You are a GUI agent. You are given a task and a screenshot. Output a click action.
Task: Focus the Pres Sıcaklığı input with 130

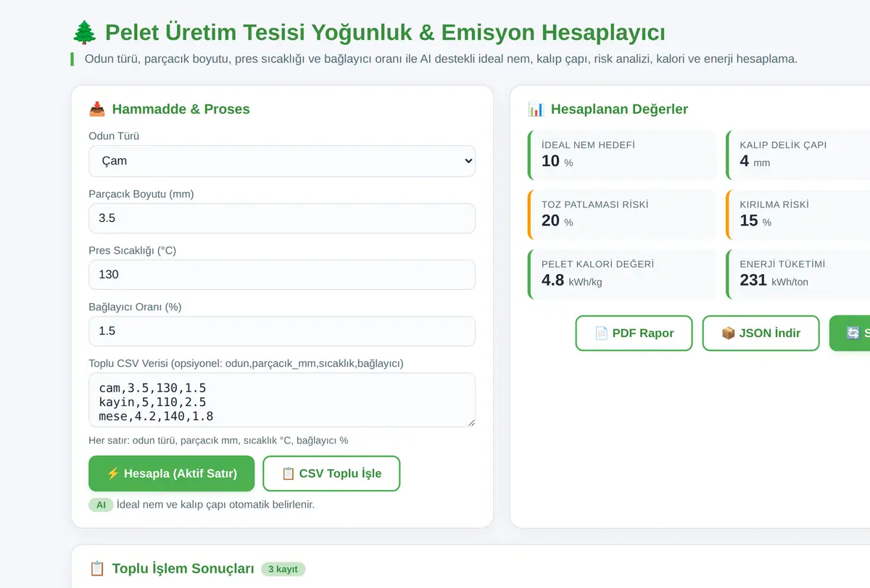point(282,275)
